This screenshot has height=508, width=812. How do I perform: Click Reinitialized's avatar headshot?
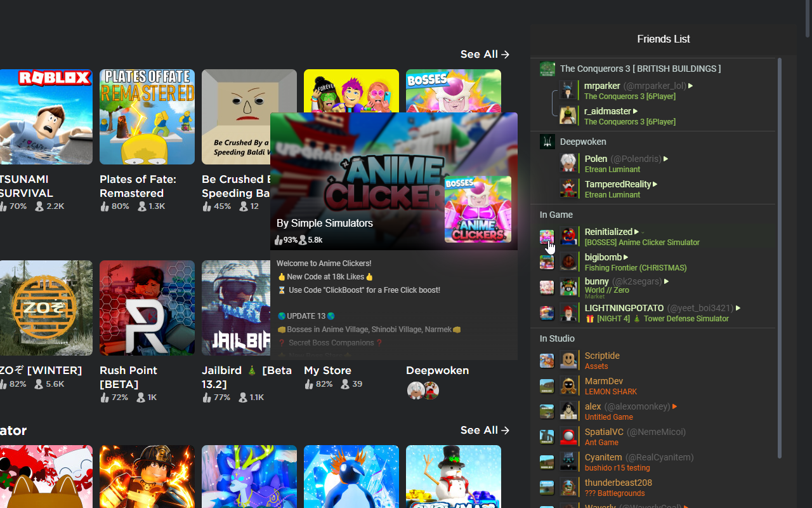pyautogui.click(x=568, y=236)
